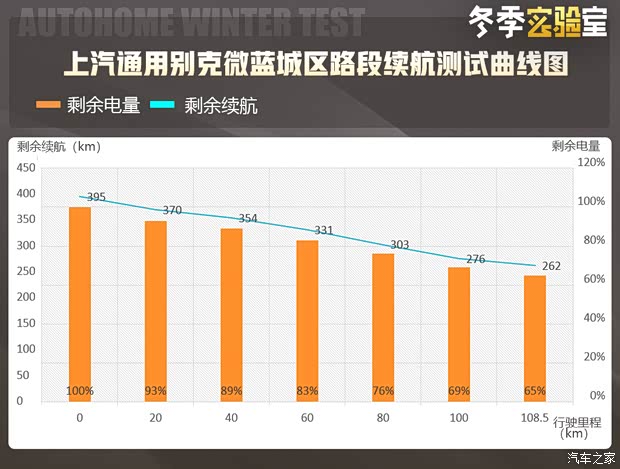Viewport: 620px width, 469px height.
Task: Select the 65% bar at 108.5 km
Action: [535, 339]
